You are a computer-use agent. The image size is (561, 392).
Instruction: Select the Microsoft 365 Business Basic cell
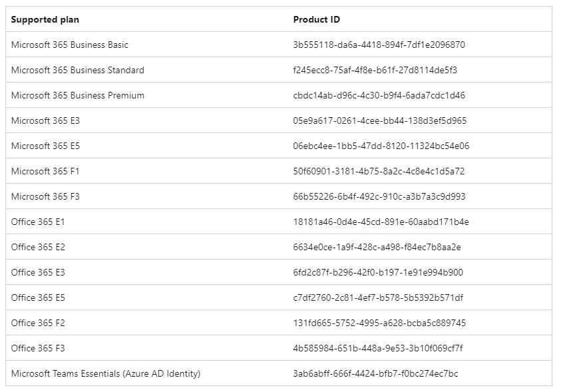coord(70,45)
